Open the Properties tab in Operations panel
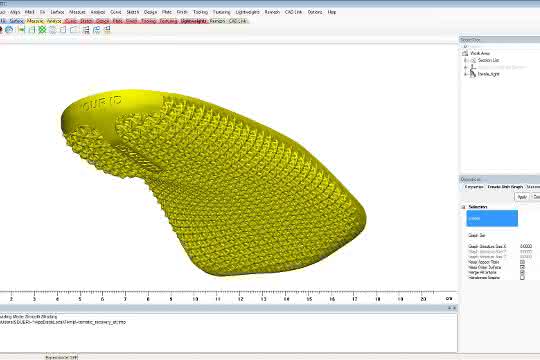Image resolution: width=540 pixels, height=360 pixels. coord(474,187)
